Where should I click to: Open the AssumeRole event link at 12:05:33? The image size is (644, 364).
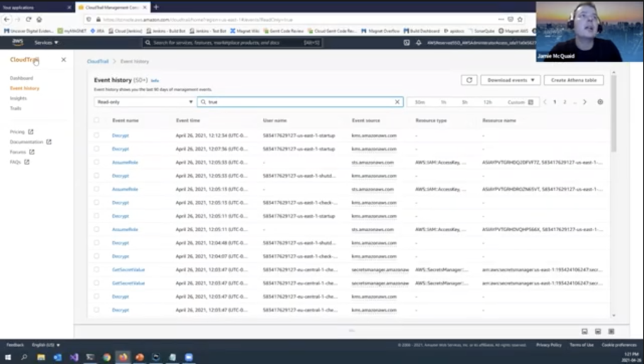[125, 162]
